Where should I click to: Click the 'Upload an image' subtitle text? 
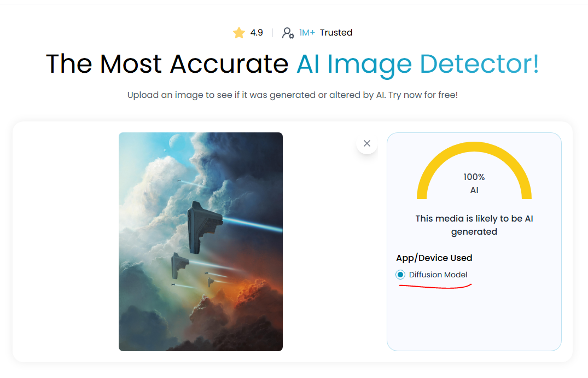click(293, 95)
